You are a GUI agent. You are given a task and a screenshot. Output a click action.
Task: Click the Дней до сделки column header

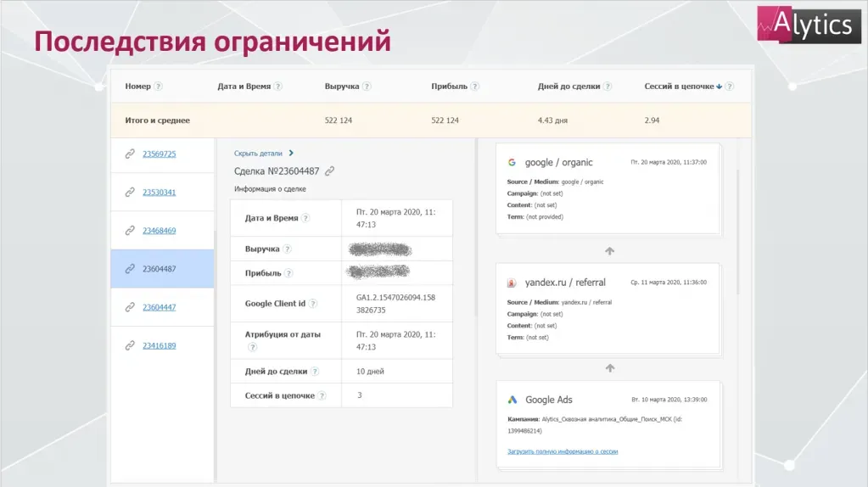tap(568, 87)
